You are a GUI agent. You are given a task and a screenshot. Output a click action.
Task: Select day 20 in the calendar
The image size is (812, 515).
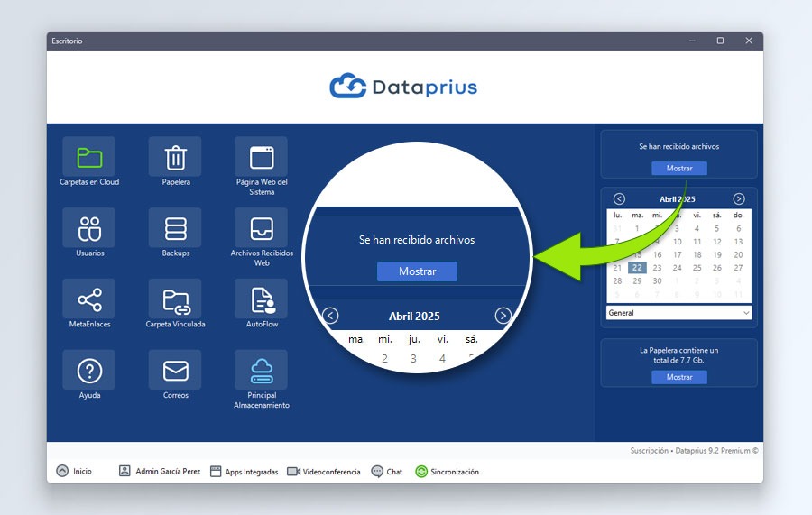(738, 254)
